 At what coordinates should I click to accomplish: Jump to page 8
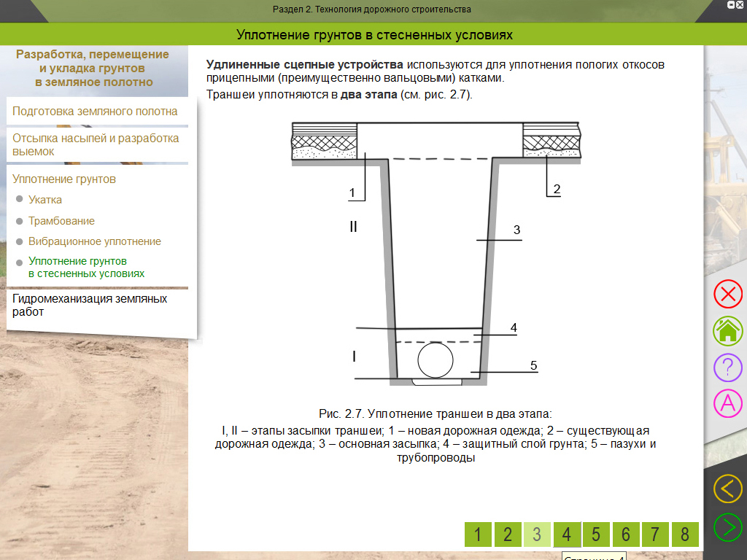point(684,534)
